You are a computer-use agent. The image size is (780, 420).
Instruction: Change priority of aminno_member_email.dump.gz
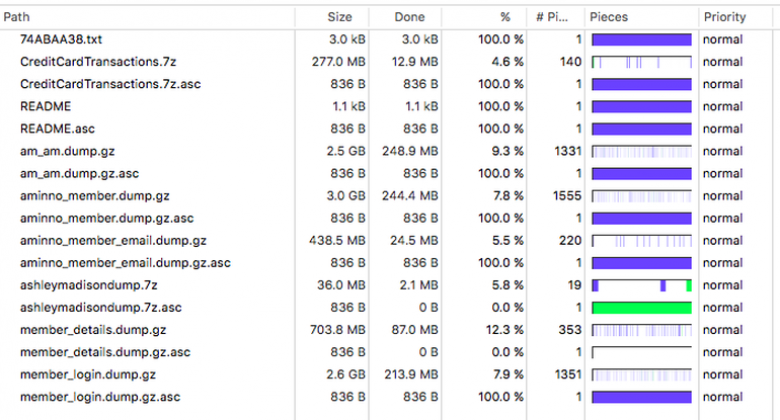[x=722, y=241]
